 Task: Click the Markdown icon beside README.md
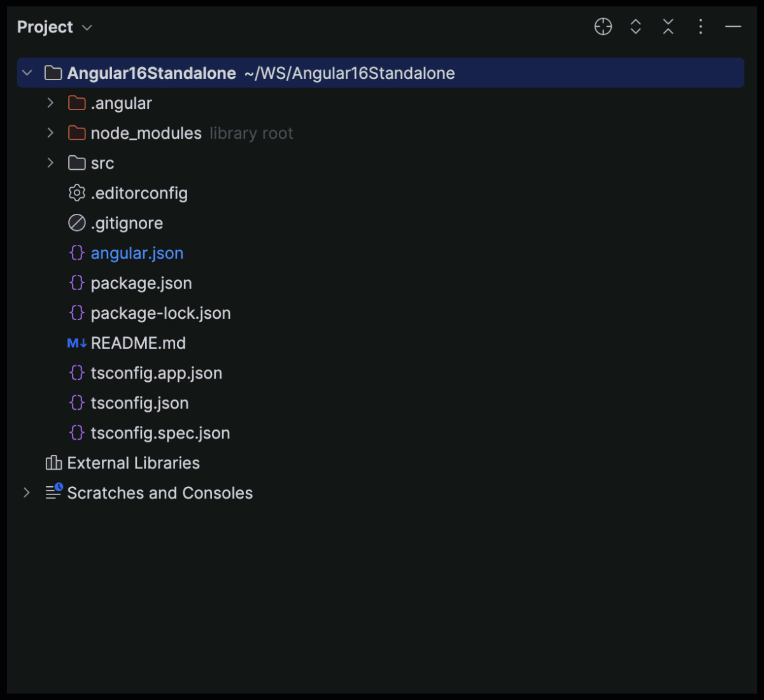click(x=76, y=342)
